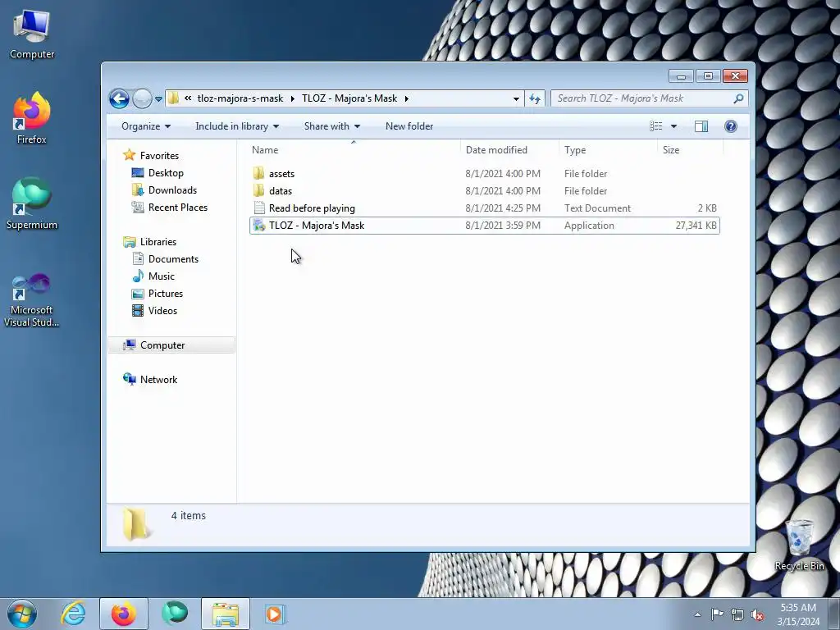
Task: Select Libraries in the navigation pane
Action: pos(158,242)
